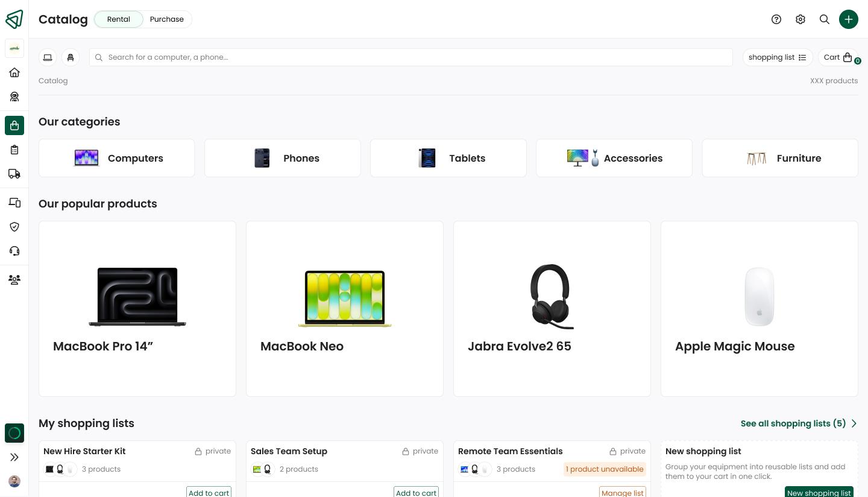Open MacBook Pro 14” product title
This screenshot has height=497, width=868.
click(x=103, y=346)
